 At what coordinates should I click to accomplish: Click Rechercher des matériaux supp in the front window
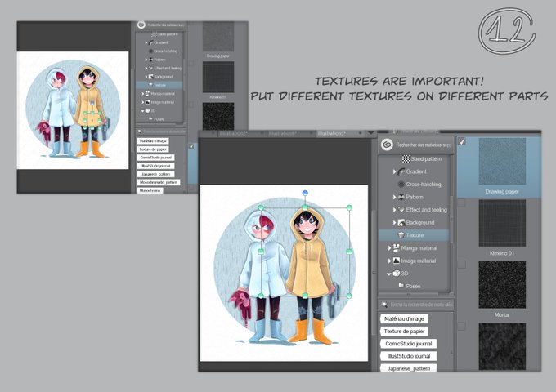(x=424, y=145)
